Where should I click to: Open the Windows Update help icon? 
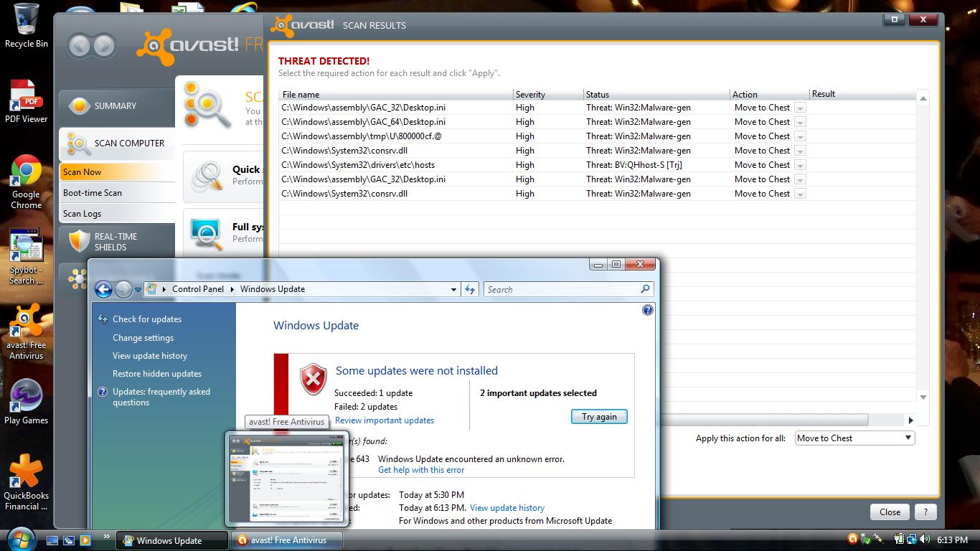click(648, 310)
